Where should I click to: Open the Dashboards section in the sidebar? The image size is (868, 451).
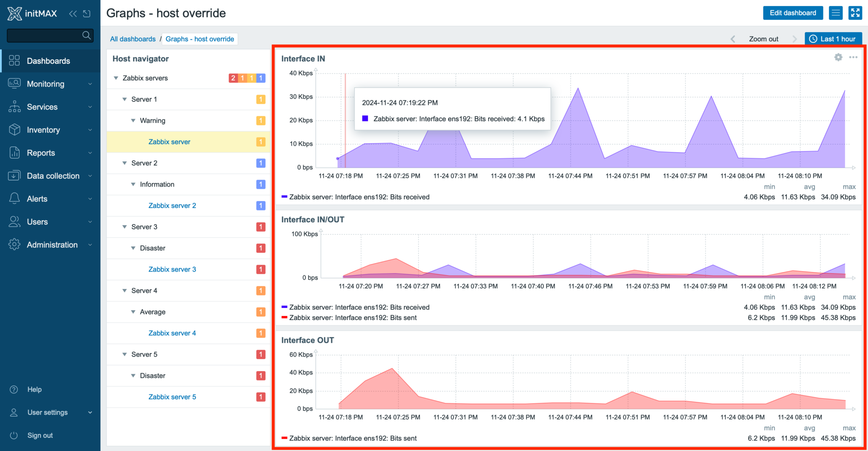click(48, 61)
